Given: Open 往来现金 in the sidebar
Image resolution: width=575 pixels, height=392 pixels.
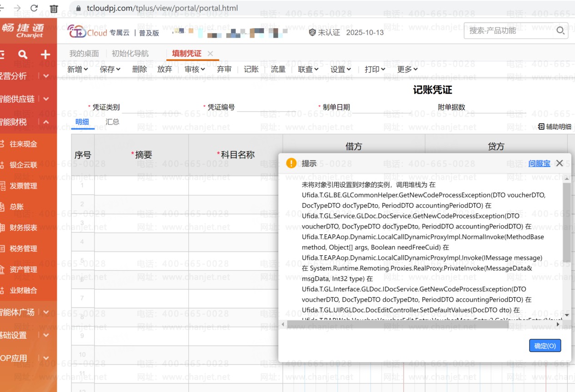Looking at the screenshot, I should (x=23, y=144).
